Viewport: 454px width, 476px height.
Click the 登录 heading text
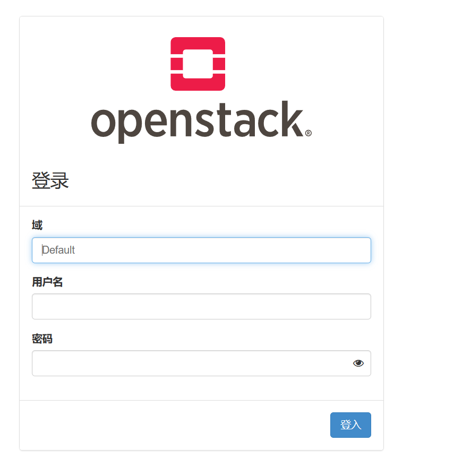coord(50,180)
